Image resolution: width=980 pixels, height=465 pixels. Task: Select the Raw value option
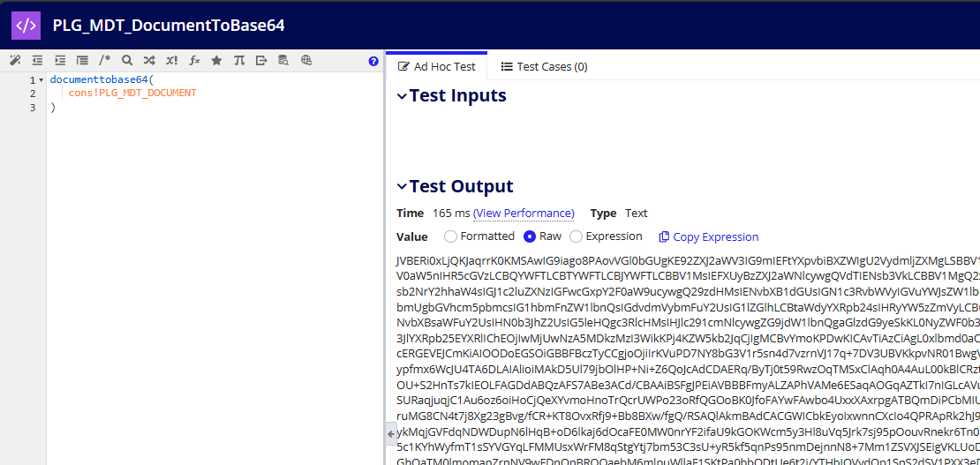click(530, 236)
